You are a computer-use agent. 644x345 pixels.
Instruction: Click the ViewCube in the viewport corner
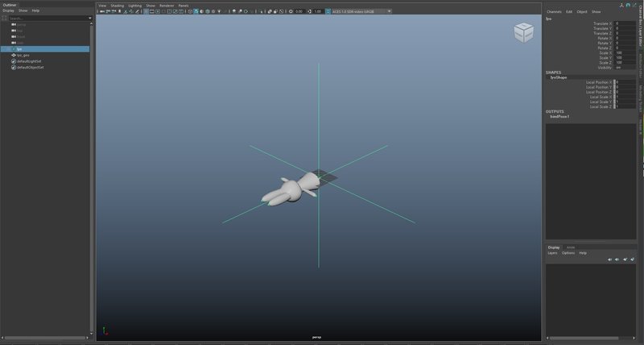[x=524, y=32]
